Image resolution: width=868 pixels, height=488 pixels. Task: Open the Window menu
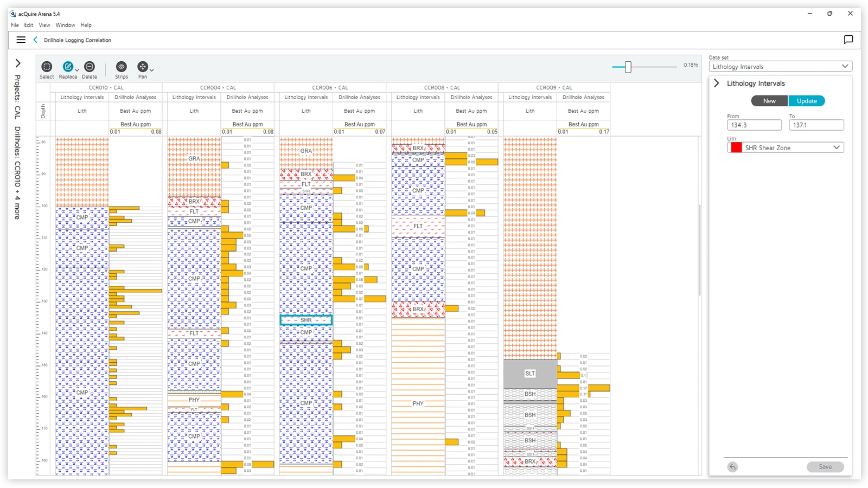[65, 25]
